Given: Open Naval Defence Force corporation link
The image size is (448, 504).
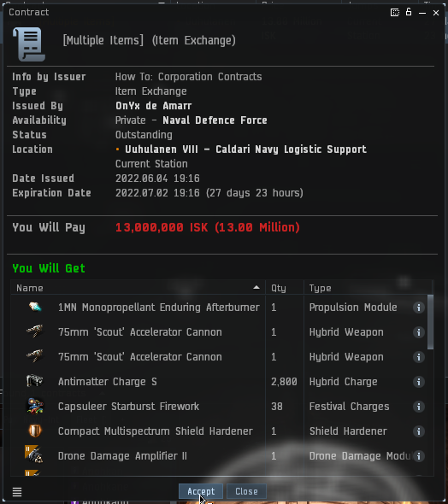Looking at the screenshot, I should [215, 120].
